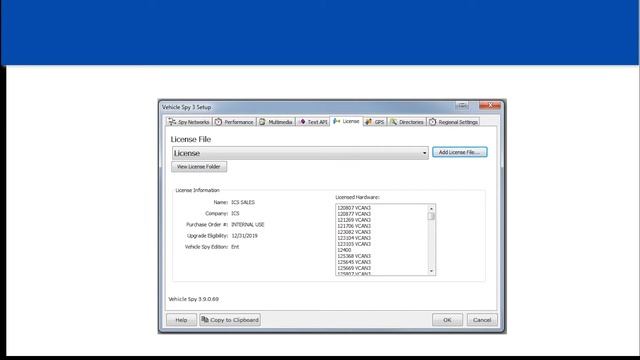
Task: Open the Regional Settings tab
Action: pos(453,122)
